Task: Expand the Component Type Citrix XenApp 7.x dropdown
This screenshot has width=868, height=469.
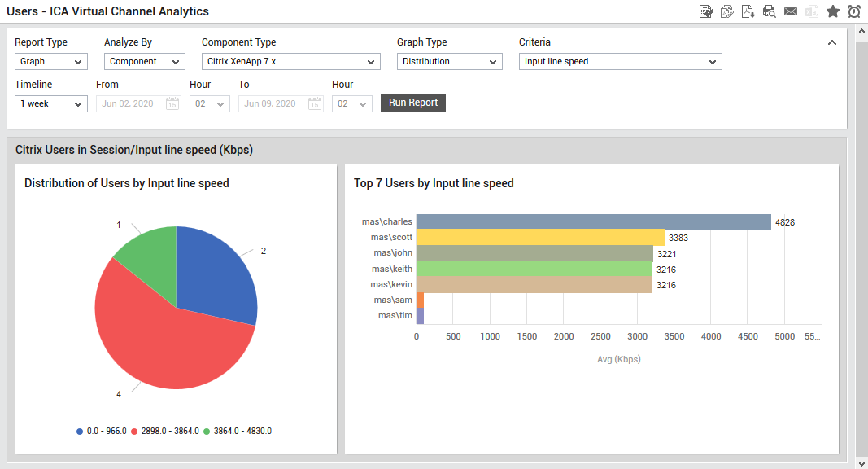Action: 290,62
